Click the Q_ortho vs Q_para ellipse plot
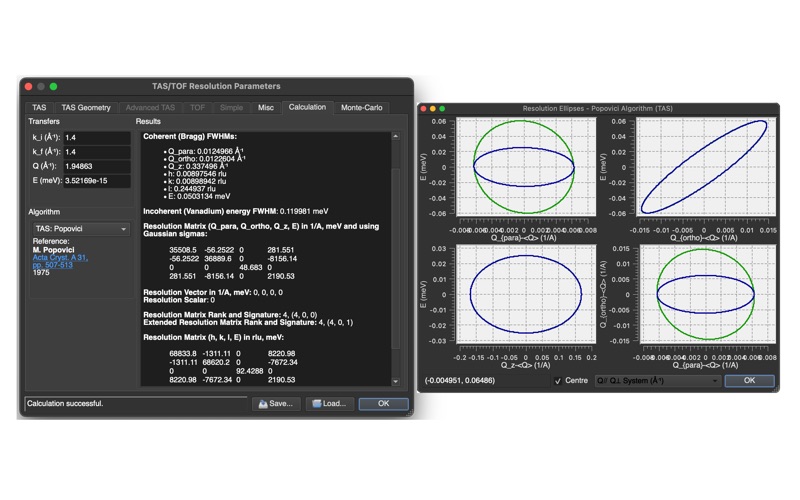Viewport: 800px width, 500px height. [707, 294]
